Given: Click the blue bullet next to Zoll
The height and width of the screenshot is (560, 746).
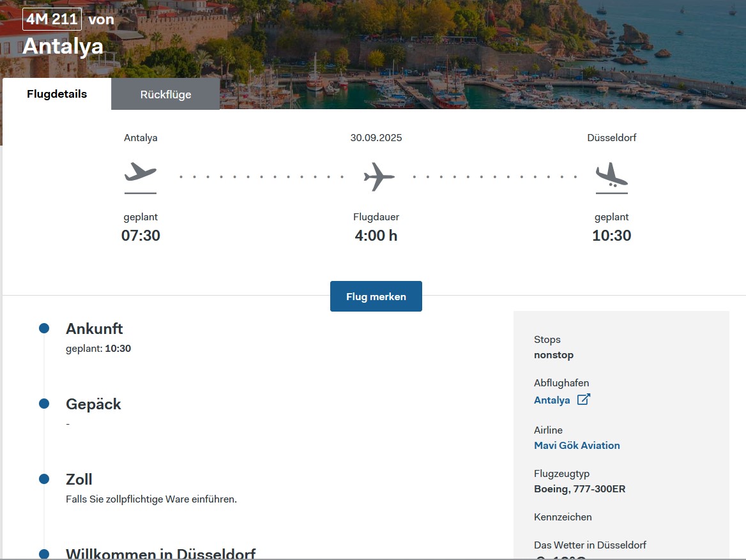Looking at the screenshot, I should click(x=44, y=479).
